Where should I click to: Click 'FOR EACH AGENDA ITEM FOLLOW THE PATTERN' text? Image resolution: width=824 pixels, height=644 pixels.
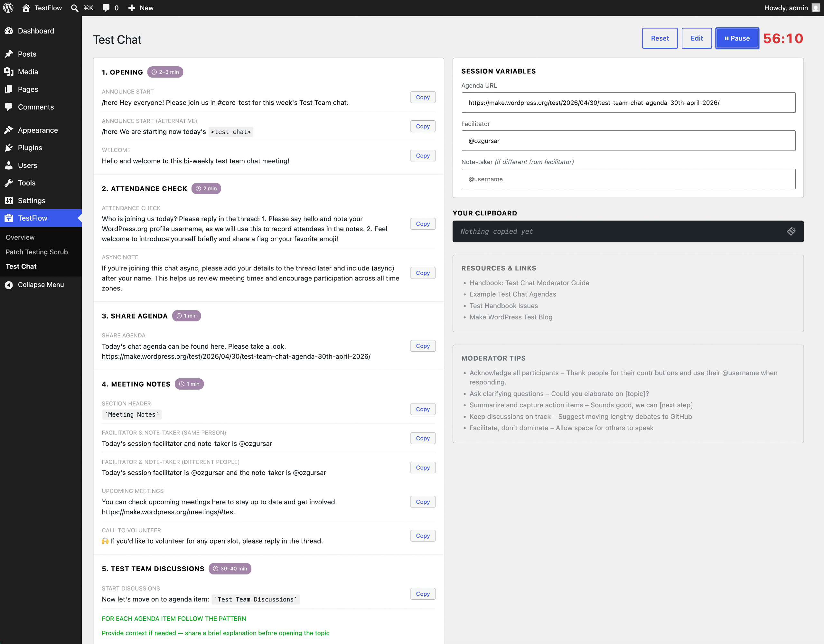pos(173,618)
